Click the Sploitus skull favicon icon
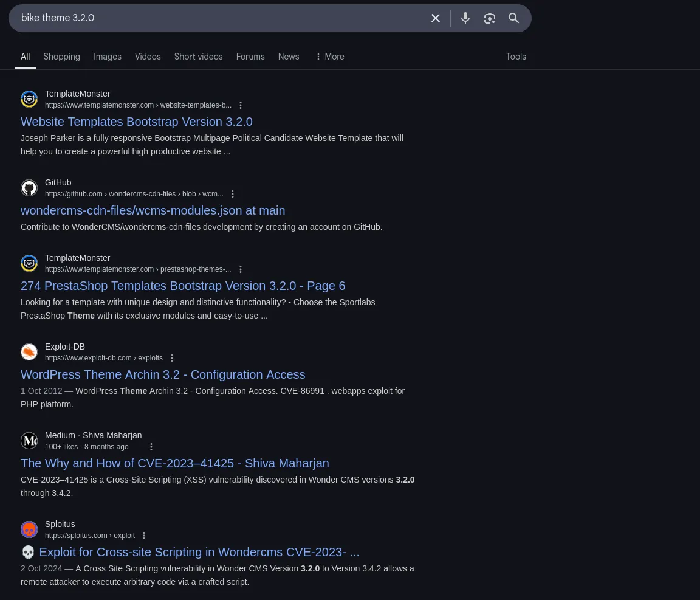 click(x=29, y=529)
